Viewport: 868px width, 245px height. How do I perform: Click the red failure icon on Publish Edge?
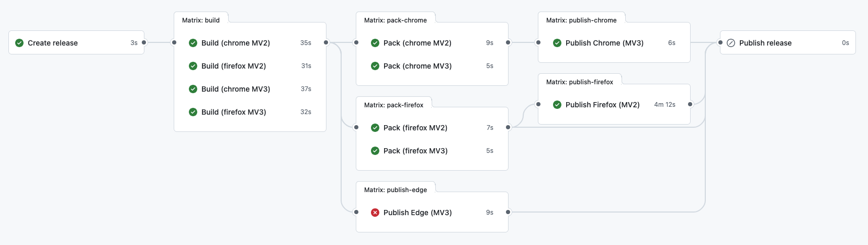pos(375,213)
